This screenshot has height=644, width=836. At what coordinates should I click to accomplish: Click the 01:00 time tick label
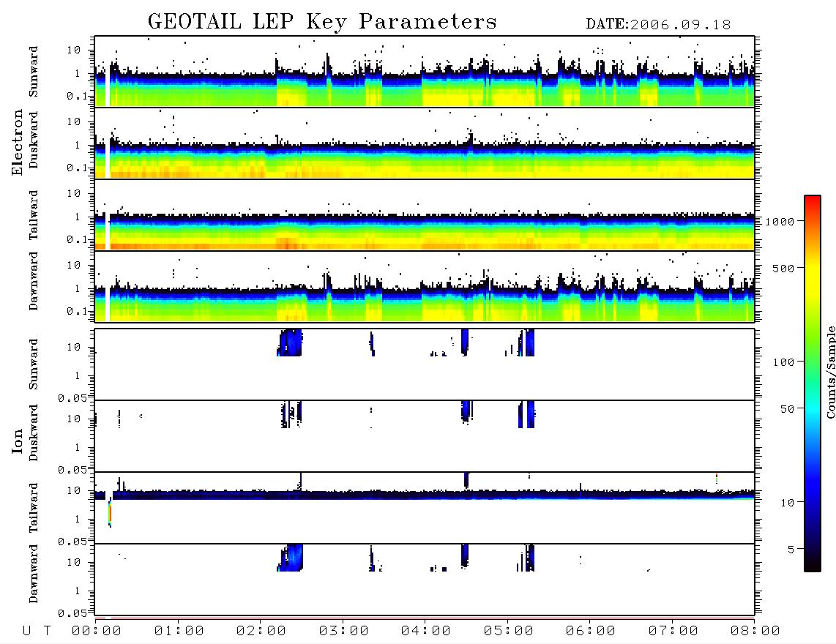click(x=179, y=632)
